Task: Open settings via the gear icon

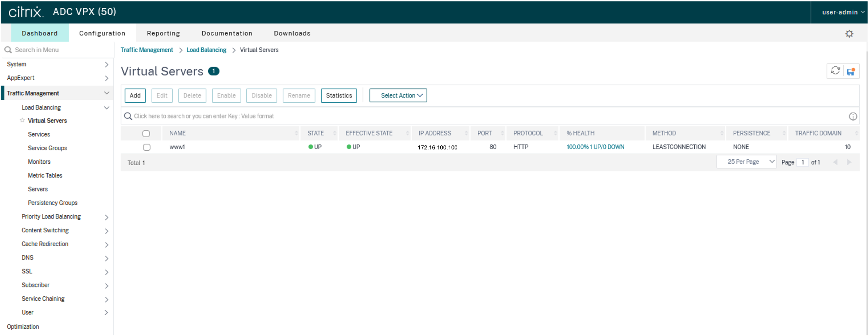Action: pos(849,33)
